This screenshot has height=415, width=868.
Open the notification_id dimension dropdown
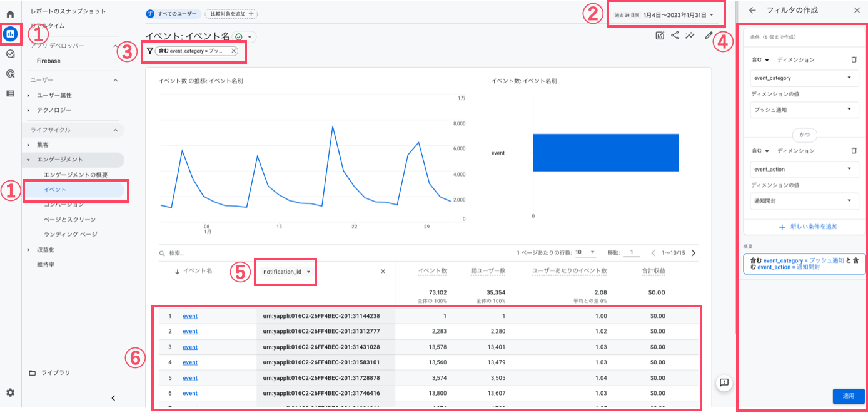tap(286, 272)
